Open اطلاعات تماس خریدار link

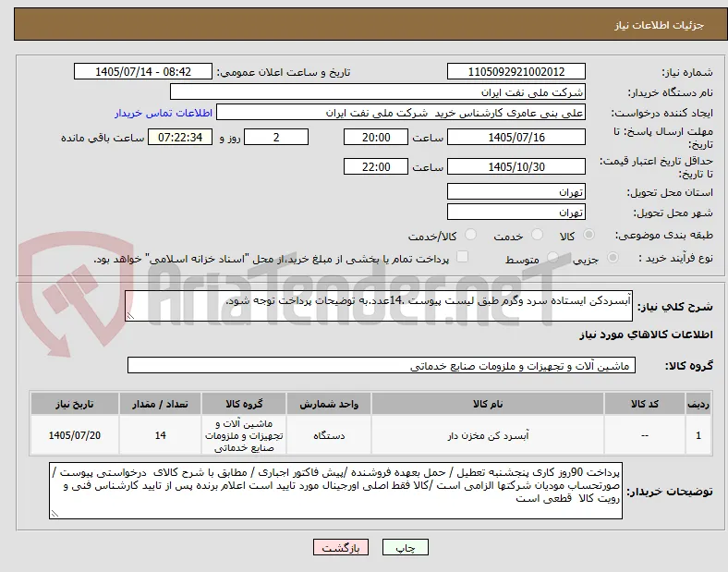coord(164,113)
